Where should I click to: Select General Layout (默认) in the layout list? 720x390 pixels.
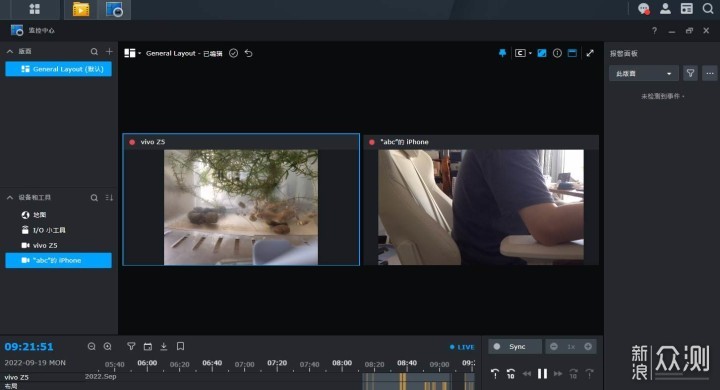click(x=58, y=69)
